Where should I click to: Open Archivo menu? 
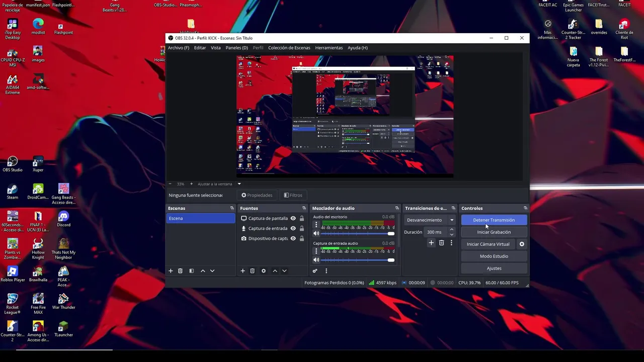click(179, 48)
